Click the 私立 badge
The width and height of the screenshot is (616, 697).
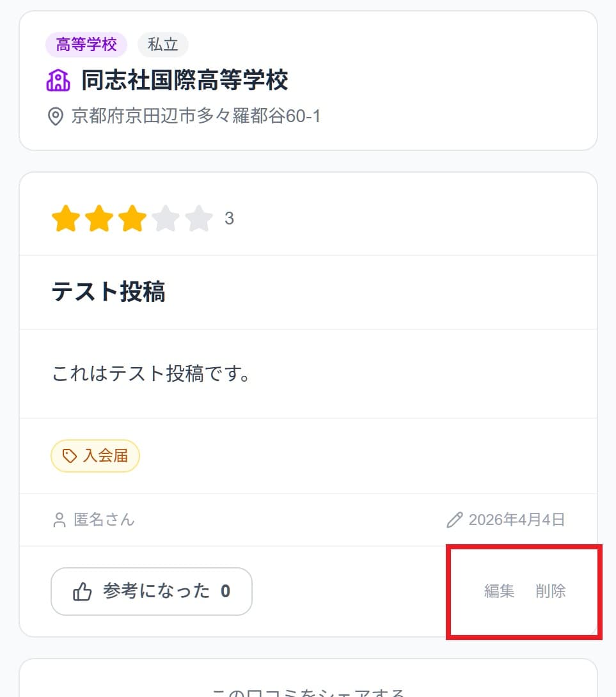click(x=162, y=44)
